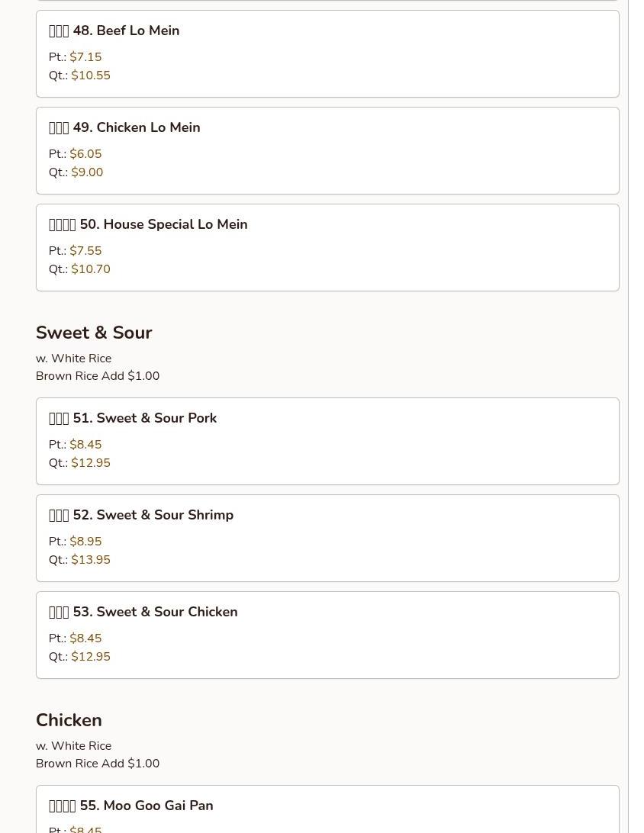Choose Sweet & Sour Shrimp quart price $13.95
The width and height of the screenshot is (644, 833).
(91, 560)
